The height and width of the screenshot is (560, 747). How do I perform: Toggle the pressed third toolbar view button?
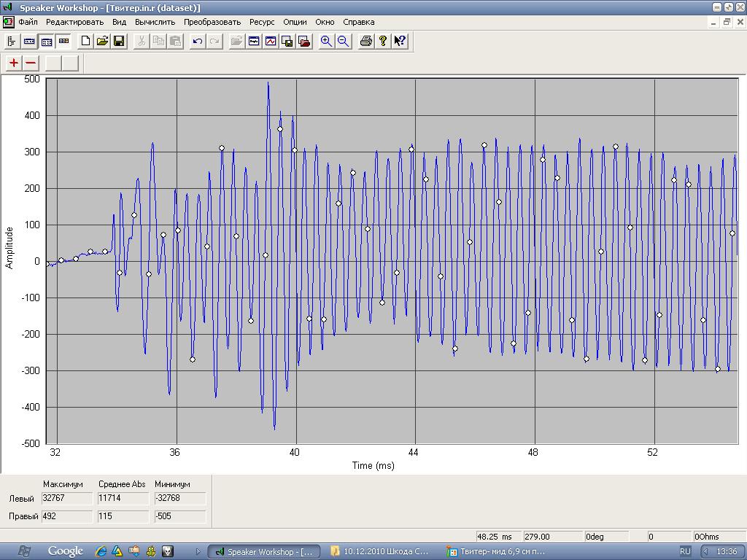(46, 42)
